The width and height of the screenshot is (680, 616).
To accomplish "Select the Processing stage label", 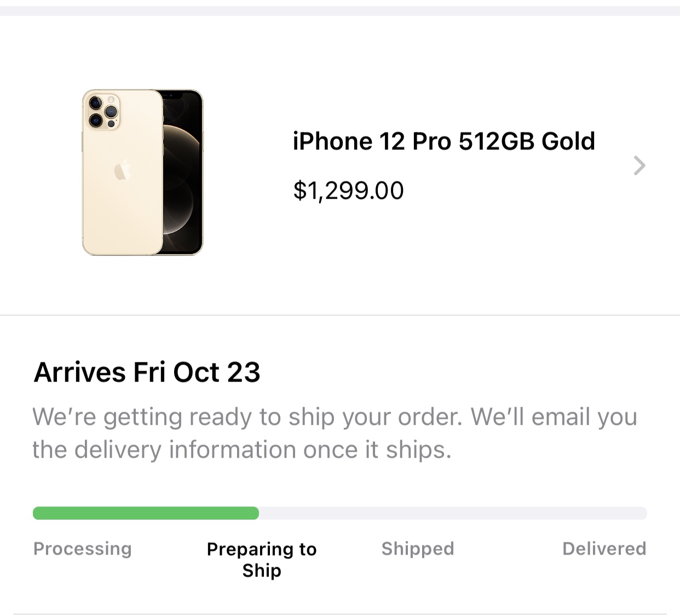I will [83, 549].
